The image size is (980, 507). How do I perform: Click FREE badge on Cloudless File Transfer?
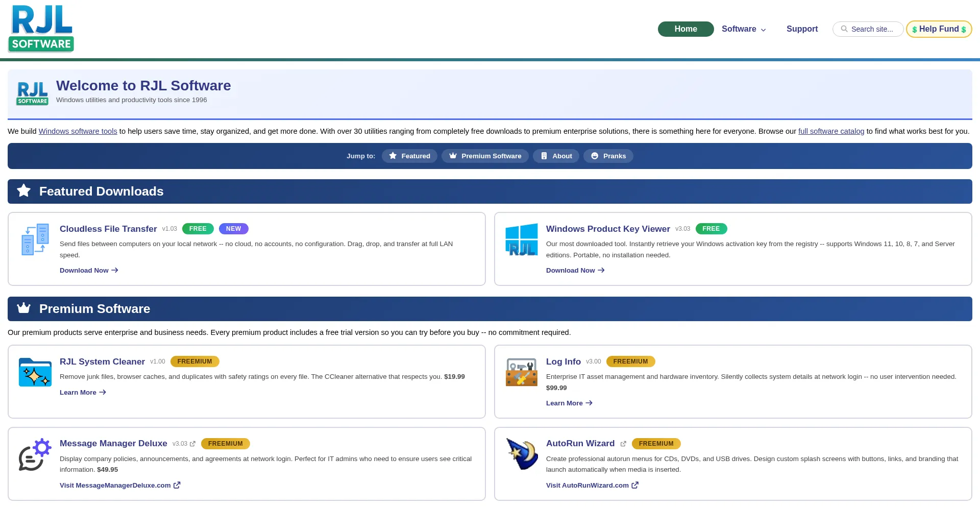coord(198,229)
